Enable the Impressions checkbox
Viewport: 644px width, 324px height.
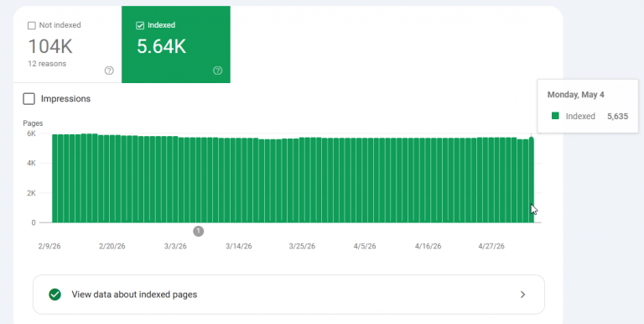(x=29, y=99)
